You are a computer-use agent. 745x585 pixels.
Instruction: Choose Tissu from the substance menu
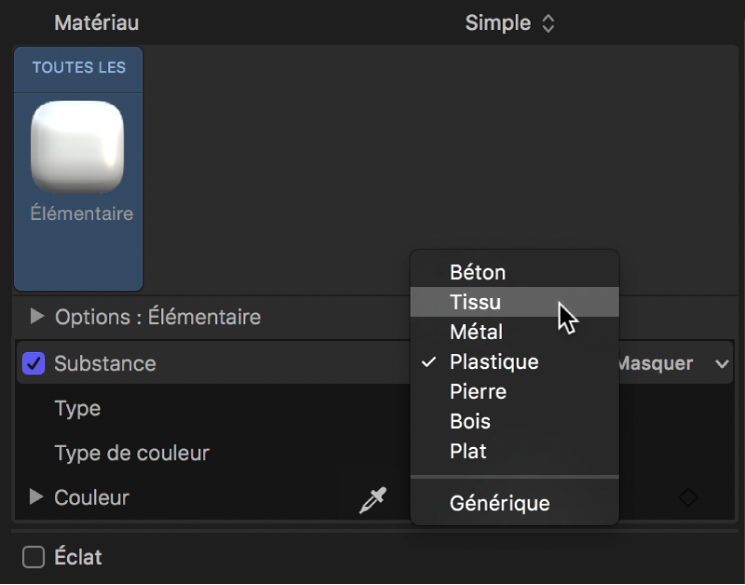click(x=476, y=302)
